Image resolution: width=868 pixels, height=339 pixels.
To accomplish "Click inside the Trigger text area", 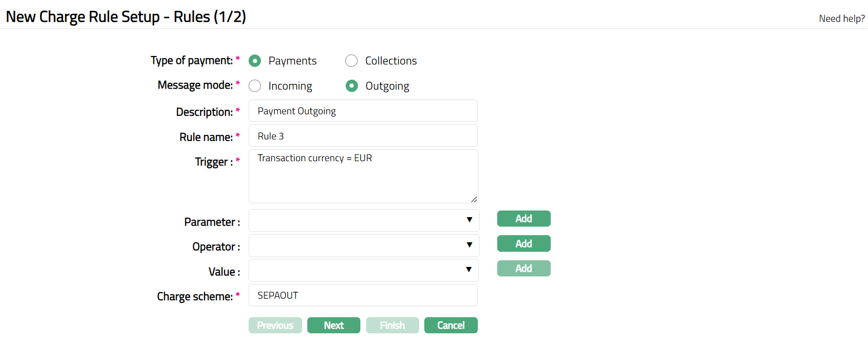I will point(363,176).
